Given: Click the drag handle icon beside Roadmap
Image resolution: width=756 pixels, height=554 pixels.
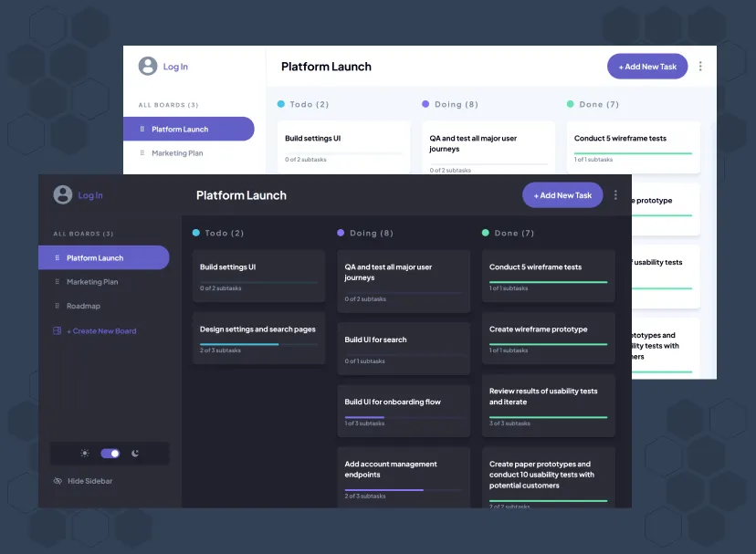Looking at the screenshot, I should click(57, 306).
